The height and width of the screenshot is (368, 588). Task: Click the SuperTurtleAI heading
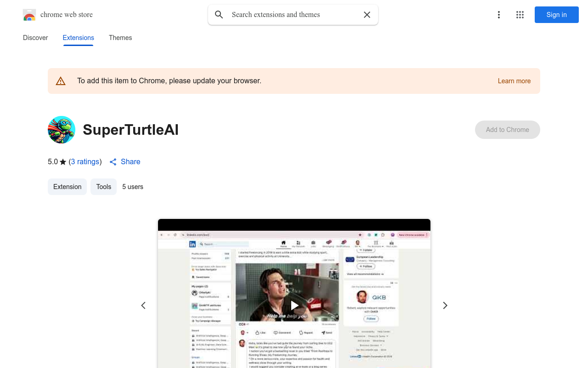click(131, 130)
